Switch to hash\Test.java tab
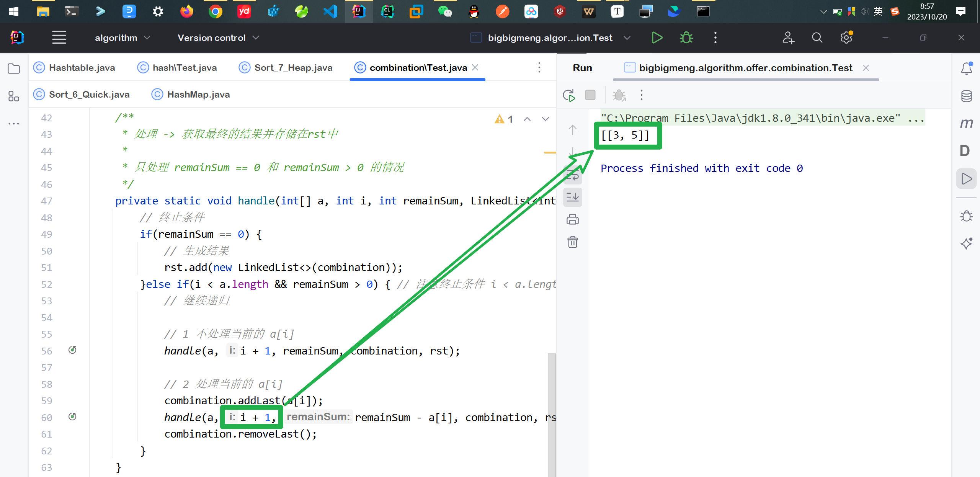Image resolution: width=980 pixels, height=477 pixels. pos(177,68)
